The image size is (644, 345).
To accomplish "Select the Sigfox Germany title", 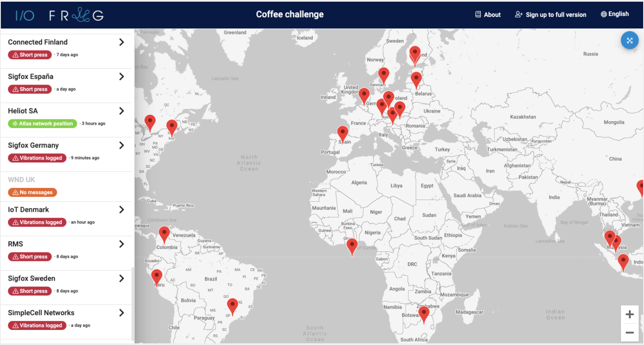I will click(x=33, y=145).
